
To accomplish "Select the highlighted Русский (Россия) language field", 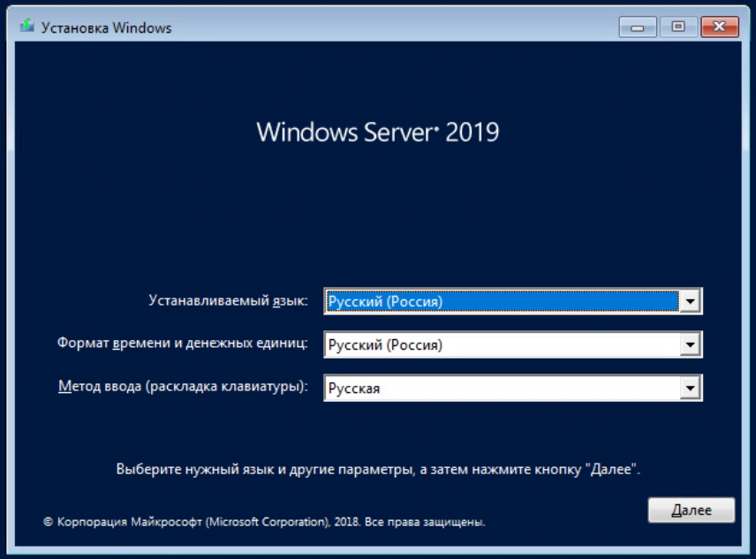I will click(x=513, y=302).
